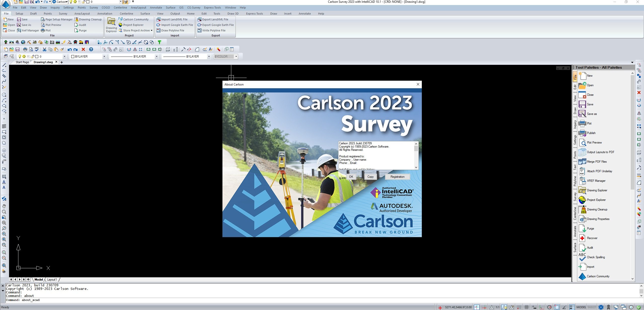Screen dimensions: 644x310
Task: Click Page Setup Manager in ribbon
Action: 56,19
